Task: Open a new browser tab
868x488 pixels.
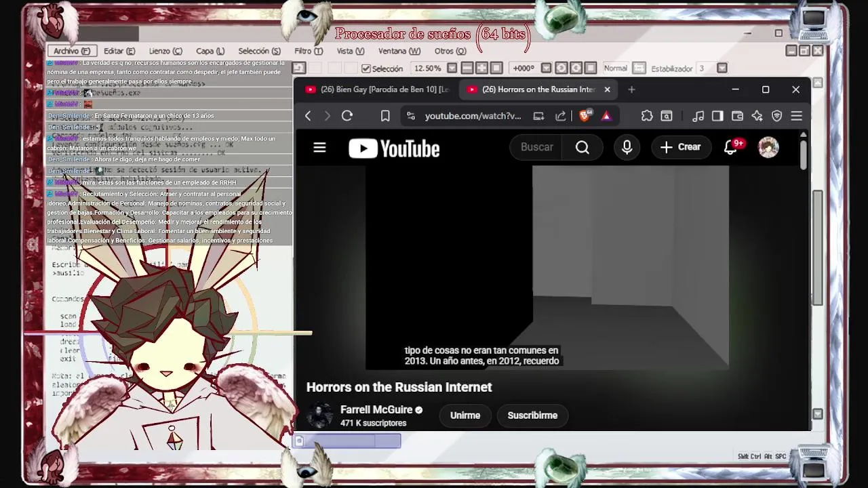Action: (x=631, y=89)
